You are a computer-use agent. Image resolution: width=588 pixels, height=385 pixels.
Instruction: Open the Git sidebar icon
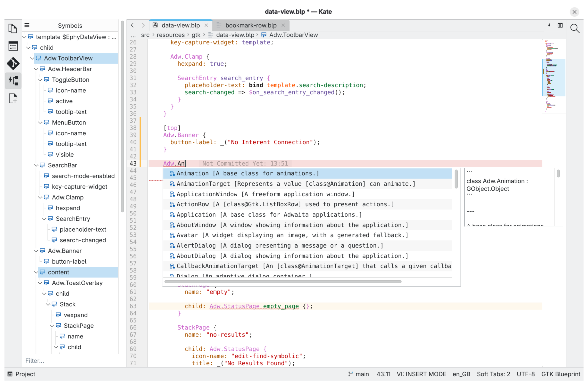pos(13,64)
